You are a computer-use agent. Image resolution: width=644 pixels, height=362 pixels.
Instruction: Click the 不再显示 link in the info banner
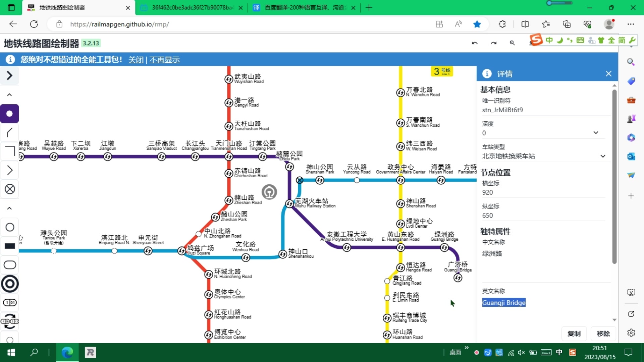165,60
